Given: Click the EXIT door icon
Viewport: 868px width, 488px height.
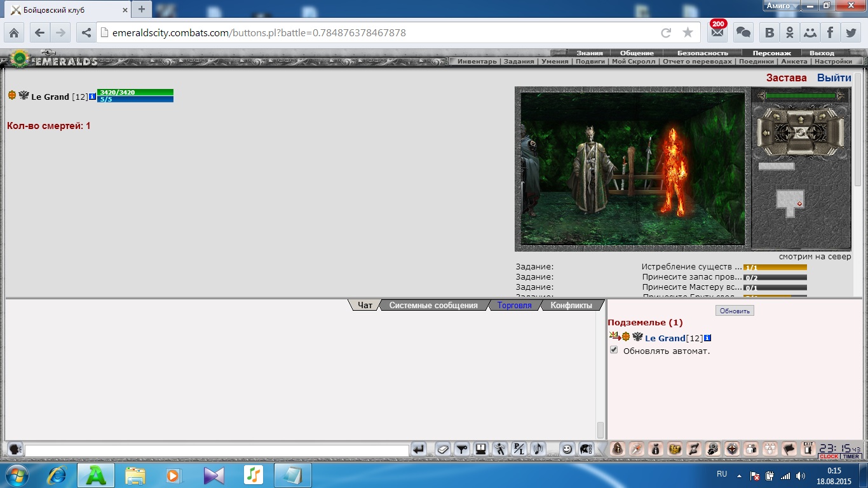Looking at the screenshot, I should 808,449.
